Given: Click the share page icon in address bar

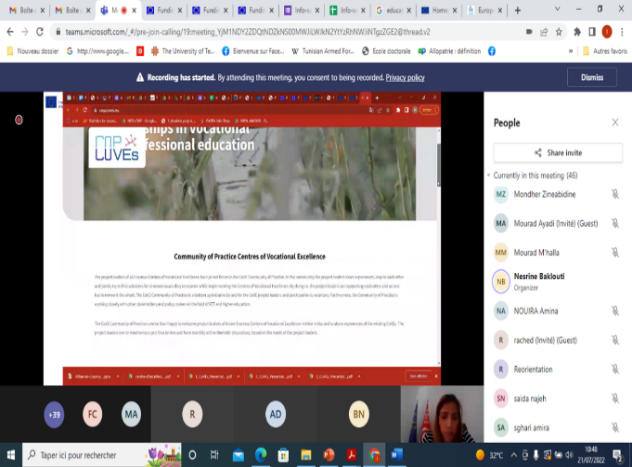Looking at the screenshot, I should (x=544, y=32).
